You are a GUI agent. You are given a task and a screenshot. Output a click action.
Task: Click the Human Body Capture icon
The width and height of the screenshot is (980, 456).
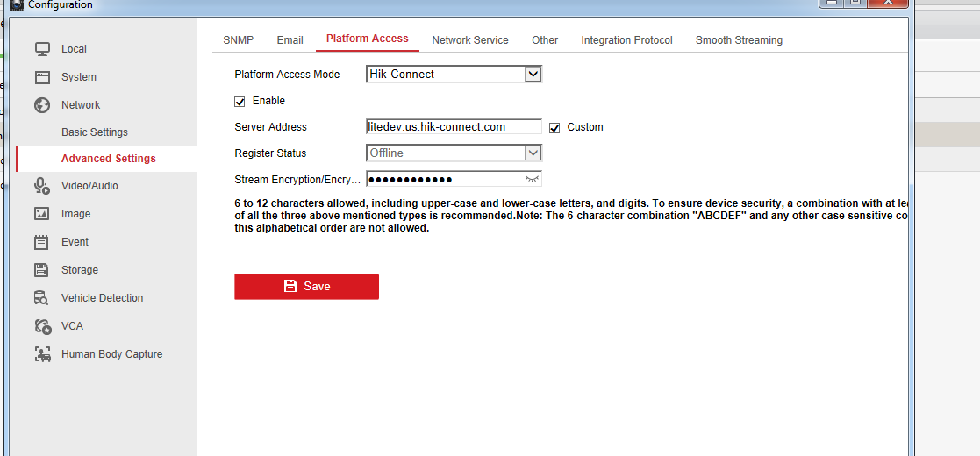coord(42,354)
